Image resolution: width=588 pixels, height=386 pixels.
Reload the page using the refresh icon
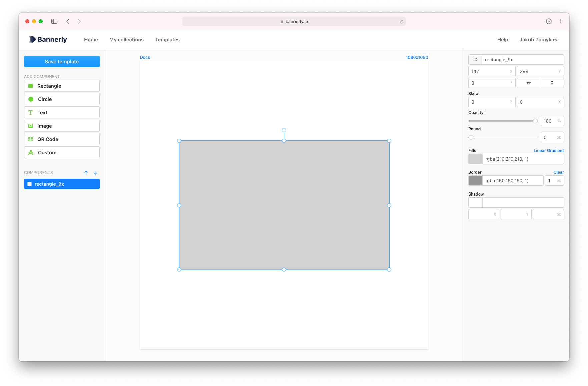pos(401,22)
